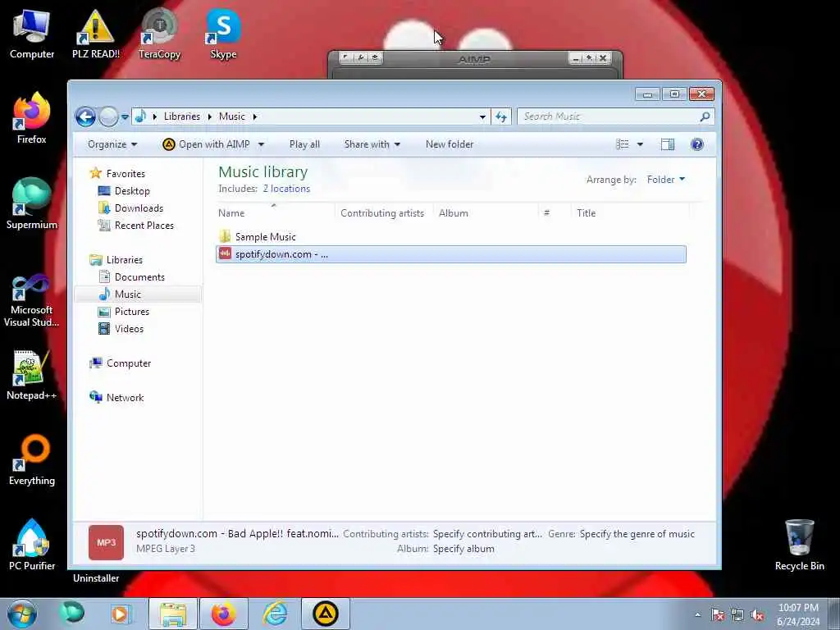Sort by the Album column header
Image resolution: width=840 pixels, height=630 pixels.
tap(486, 213)
